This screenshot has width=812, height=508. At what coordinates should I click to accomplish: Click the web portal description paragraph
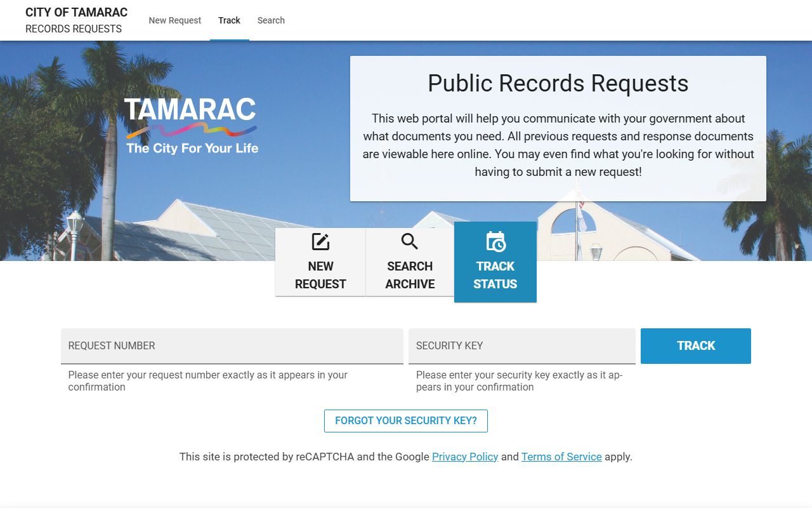558,145
